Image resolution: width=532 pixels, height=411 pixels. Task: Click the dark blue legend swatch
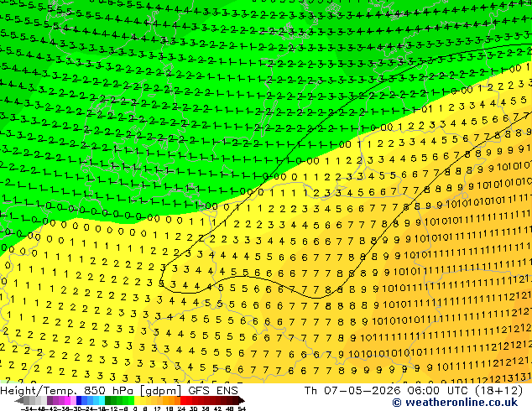pyautogui.click(x=79, y=401)
